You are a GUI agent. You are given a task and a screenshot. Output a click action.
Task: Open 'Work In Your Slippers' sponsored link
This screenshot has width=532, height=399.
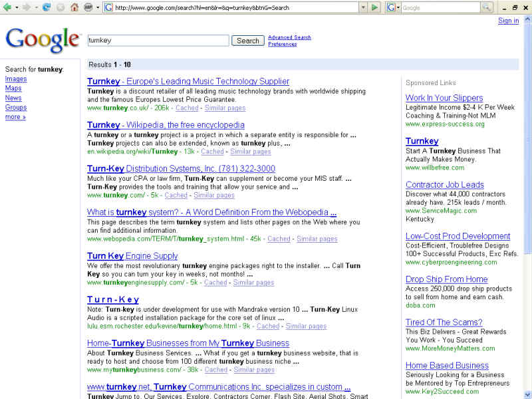point(444,98)
